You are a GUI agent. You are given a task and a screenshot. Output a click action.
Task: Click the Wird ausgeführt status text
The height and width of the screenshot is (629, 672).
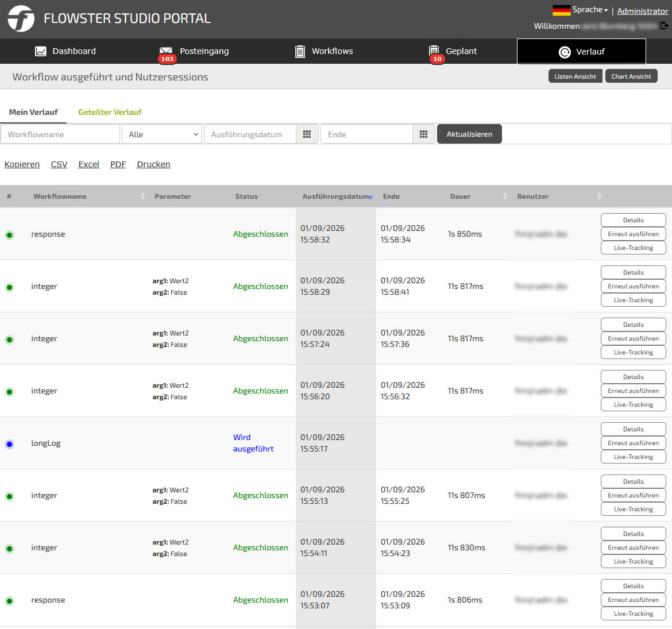[253, 443]
